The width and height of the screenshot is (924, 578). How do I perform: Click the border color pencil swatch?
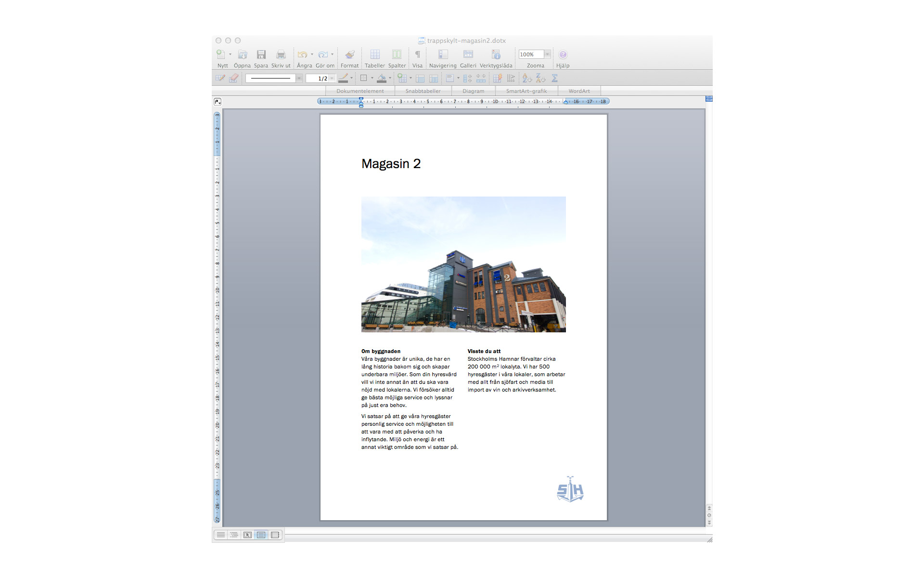(343, 78)
